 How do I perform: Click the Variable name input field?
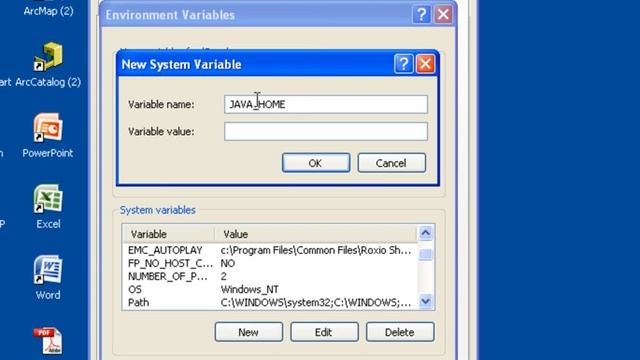coord(326,104)
